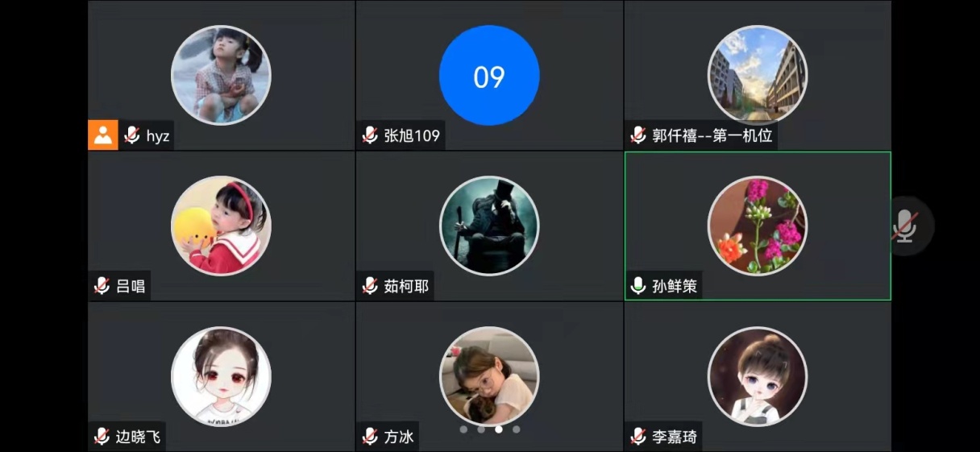Viewport: 980px width, 452px height.
Task: Click the muted mic icon next to hyz
Action: click(x=132, y=135)
